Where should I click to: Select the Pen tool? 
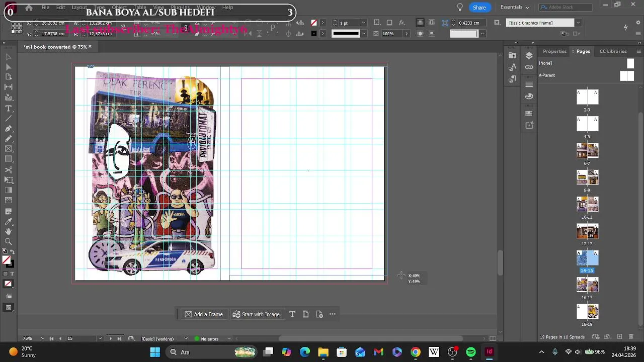[x=9, y=129]
